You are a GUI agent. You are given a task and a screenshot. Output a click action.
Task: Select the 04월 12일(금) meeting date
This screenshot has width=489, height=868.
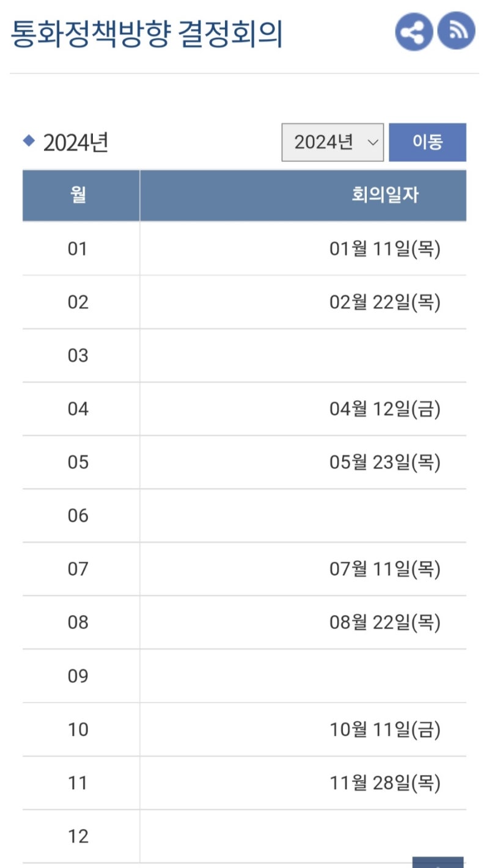[x=385, y=409]
